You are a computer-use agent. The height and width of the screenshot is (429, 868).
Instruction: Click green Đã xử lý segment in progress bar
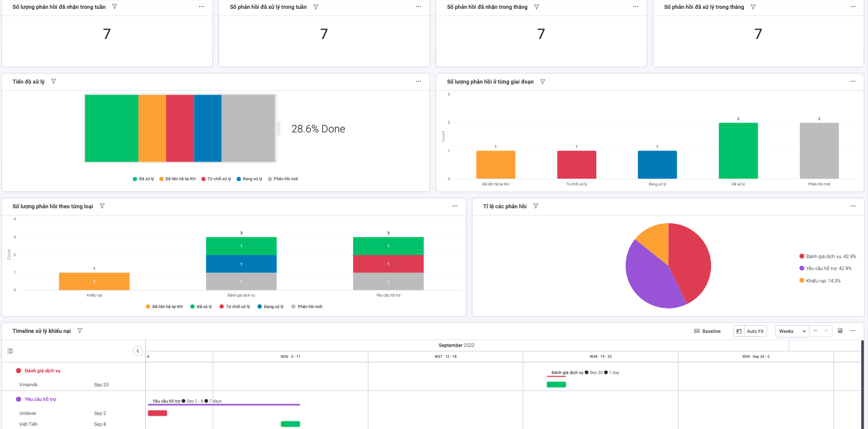click(111, 128)
